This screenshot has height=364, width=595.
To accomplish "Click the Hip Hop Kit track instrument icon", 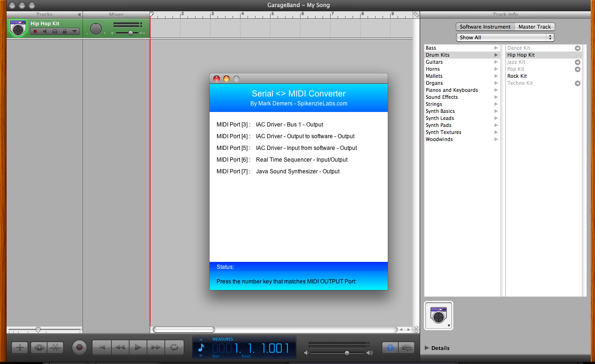I will [17, 28].
